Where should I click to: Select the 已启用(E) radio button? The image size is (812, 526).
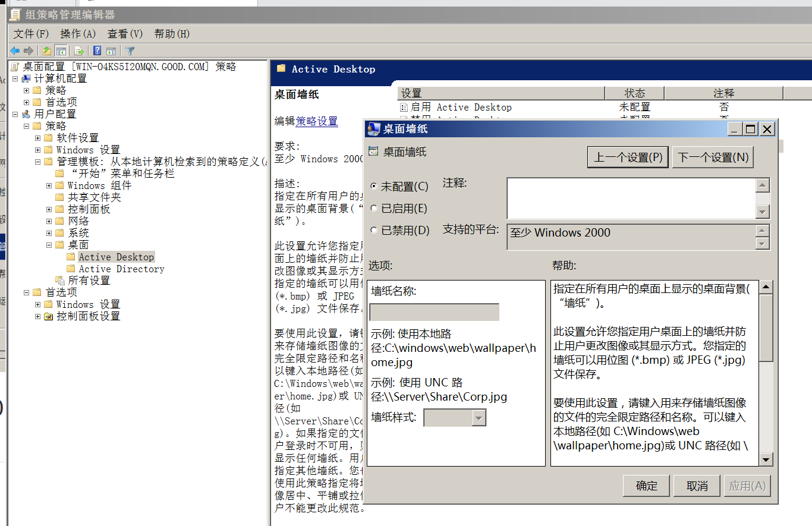click(373, 208)
